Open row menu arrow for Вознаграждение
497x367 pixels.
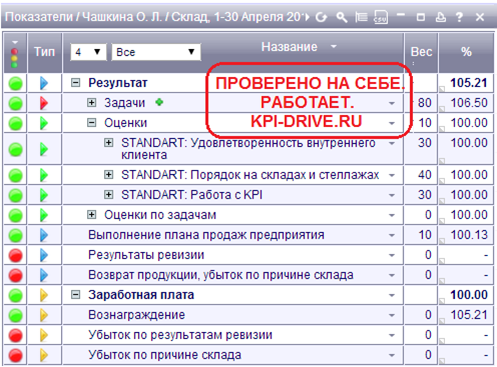392,316
